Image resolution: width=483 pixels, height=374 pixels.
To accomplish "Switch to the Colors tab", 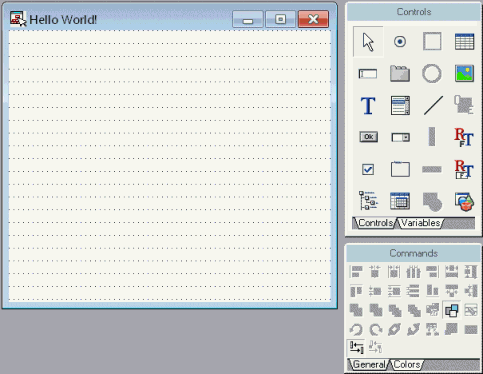I will pos(407,364).
